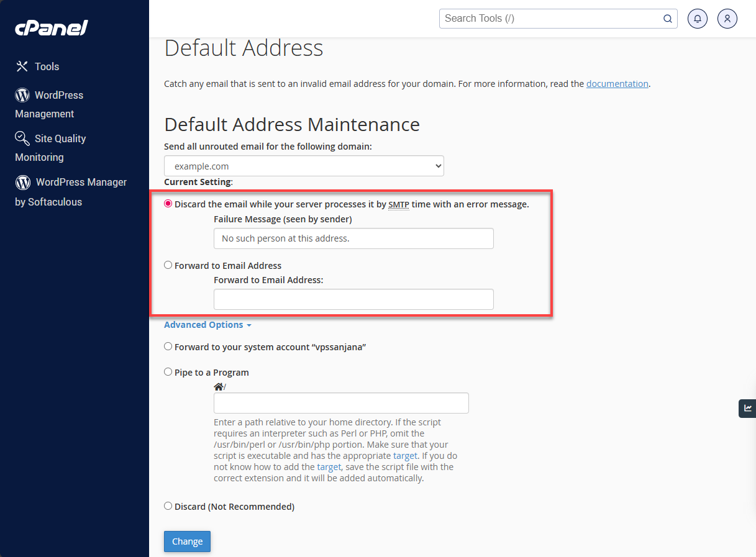Select Discard (Not Recommended)
The height and width of the screenshot is (557, 756).
pyautogui.click(x=168, y=505)
